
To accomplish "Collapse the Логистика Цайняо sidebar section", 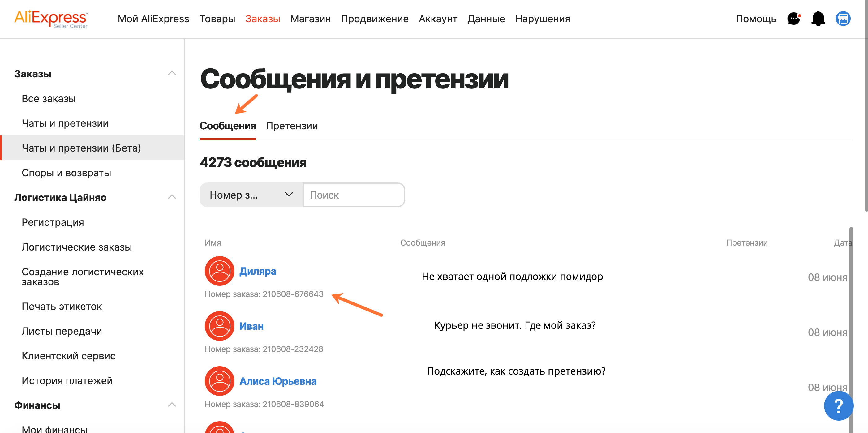I will tap(172, 197).
